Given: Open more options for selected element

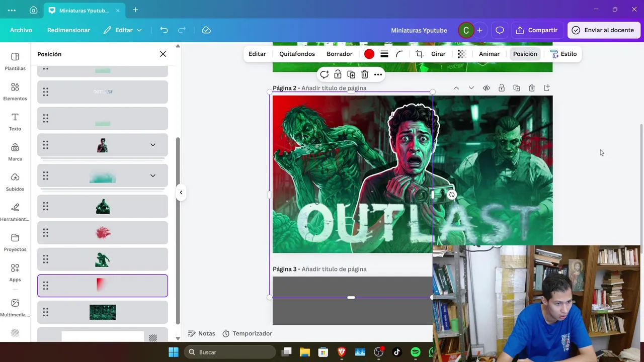Looking at the screenshot, I should [x=378, y=74].
